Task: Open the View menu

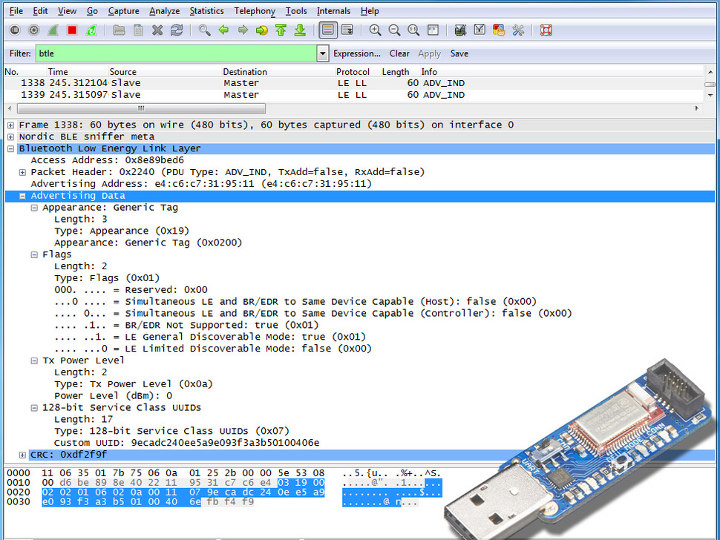Action: [67, 11]
